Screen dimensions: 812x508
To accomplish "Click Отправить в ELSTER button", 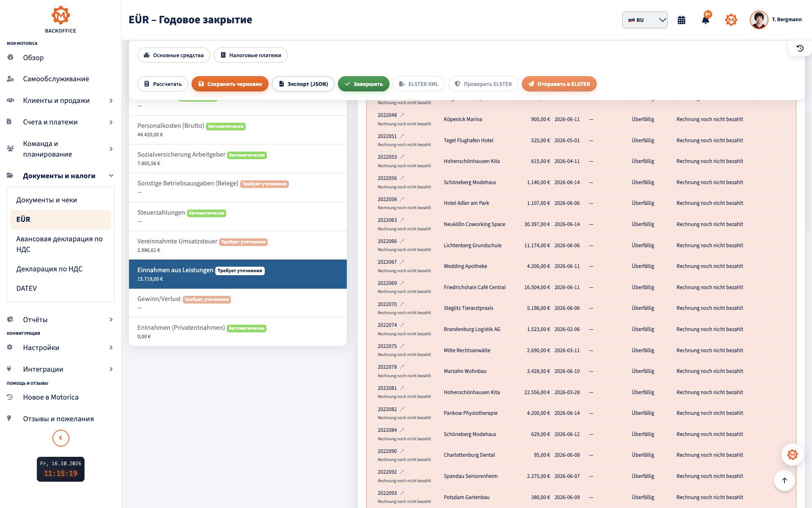I will tap(559, 84).
